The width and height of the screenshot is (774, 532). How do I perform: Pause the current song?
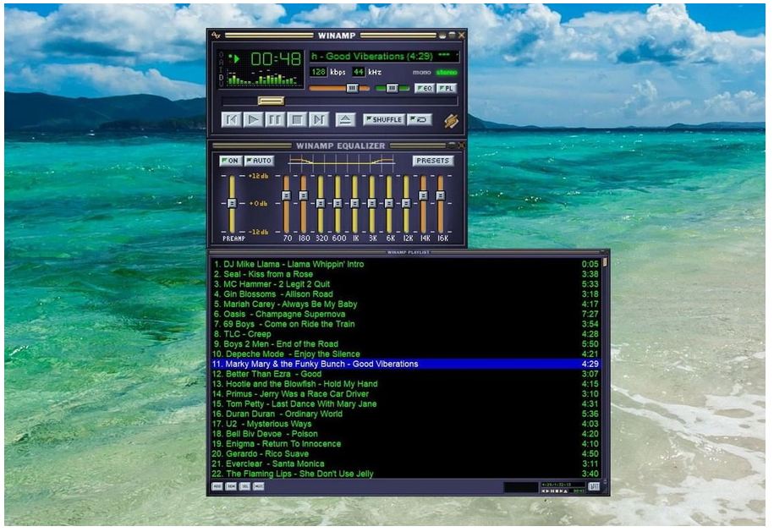pos(275,119)
